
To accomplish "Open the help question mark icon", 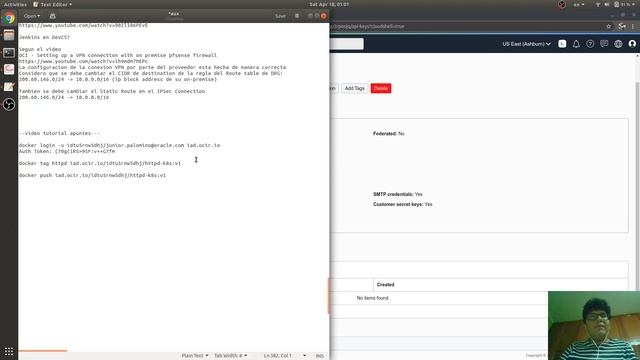I will tap(590, 44).
